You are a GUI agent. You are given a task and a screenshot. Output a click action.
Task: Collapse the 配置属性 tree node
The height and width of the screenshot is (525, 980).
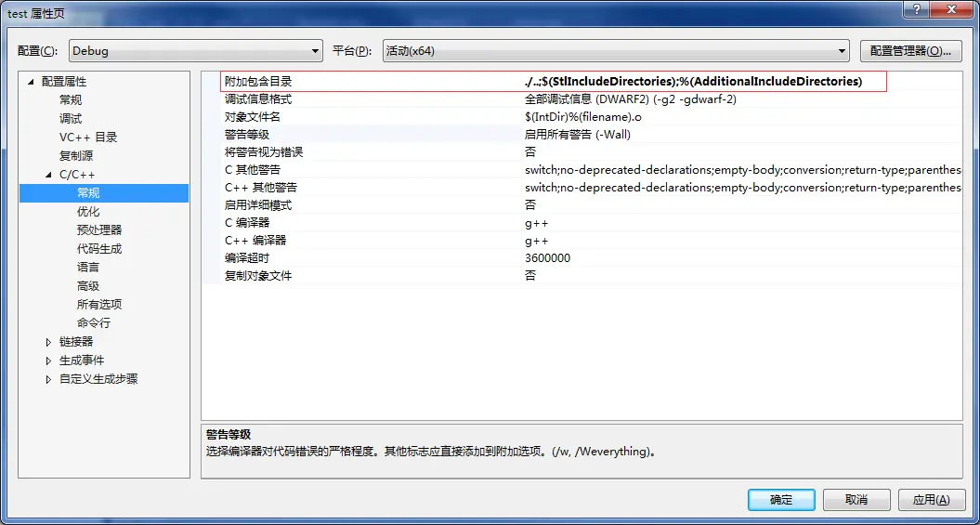31,82
